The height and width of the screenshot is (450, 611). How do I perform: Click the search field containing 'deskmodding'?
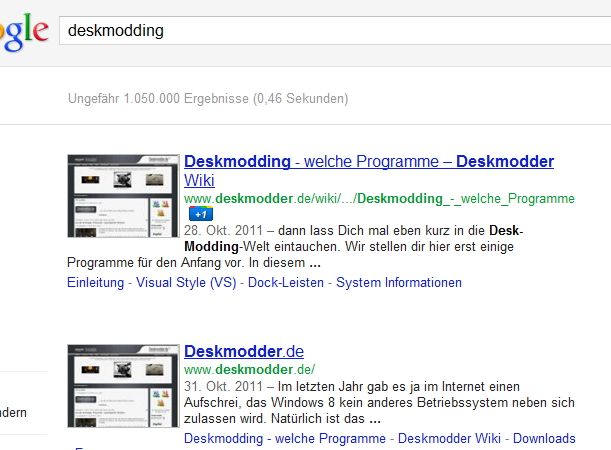(x=330, y=31)
